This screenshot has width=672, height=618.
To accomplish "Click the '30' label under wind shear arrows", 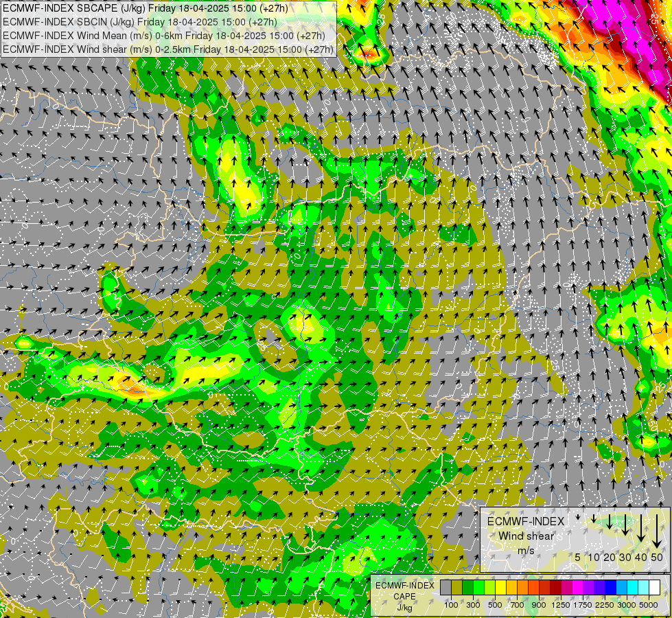I will click(625, 557).
